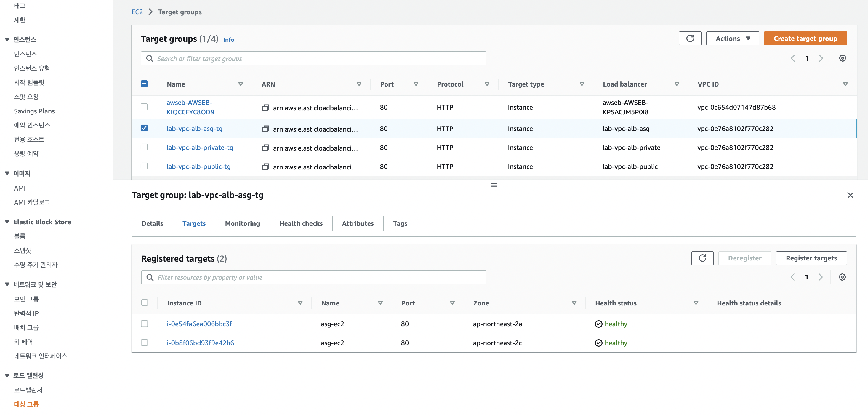Check instance i-0e54fa6ea006bbc3f checkbox
The height and width of the screenshot is (416, 868).
[145, 324]
